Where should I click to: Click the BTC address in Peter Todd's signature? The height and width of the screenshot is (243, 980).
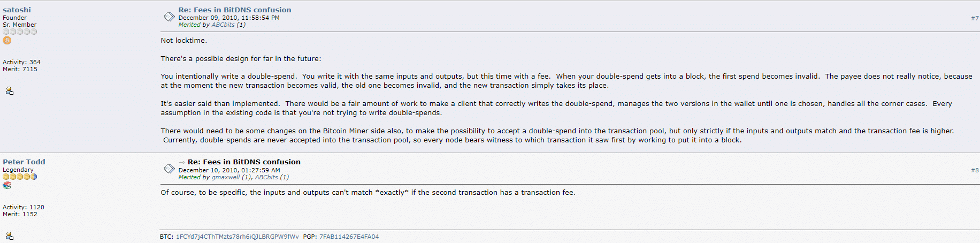click(238, 237)
